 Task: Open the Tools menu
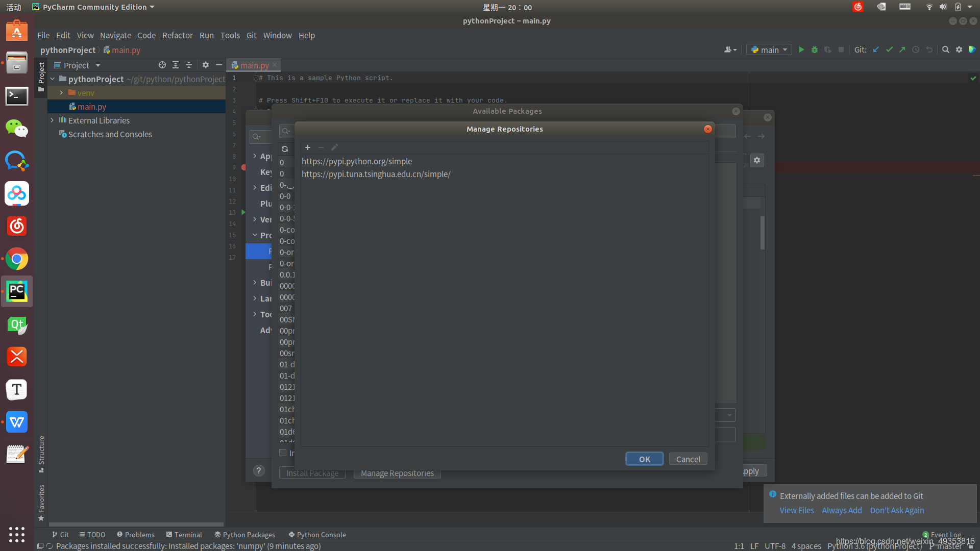click(230, 35)
